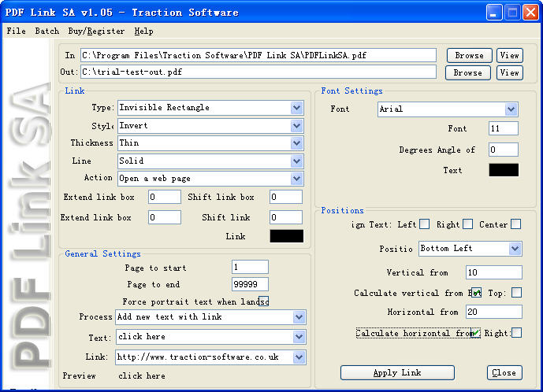Enable Calculate vertical from Top checkbox

pyautogui.click(x=516, y=293)
